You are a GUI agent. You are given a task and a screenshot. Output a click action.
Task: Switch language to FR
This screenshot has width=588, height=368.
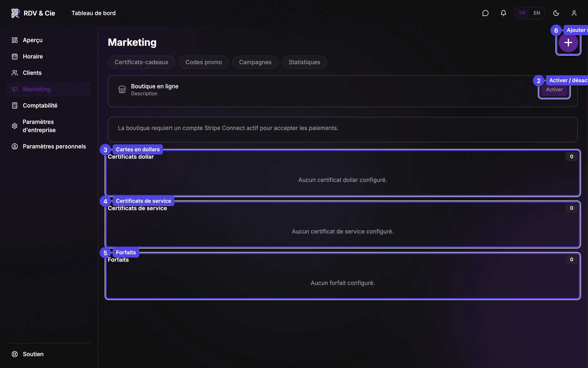[x=522, y=13]
